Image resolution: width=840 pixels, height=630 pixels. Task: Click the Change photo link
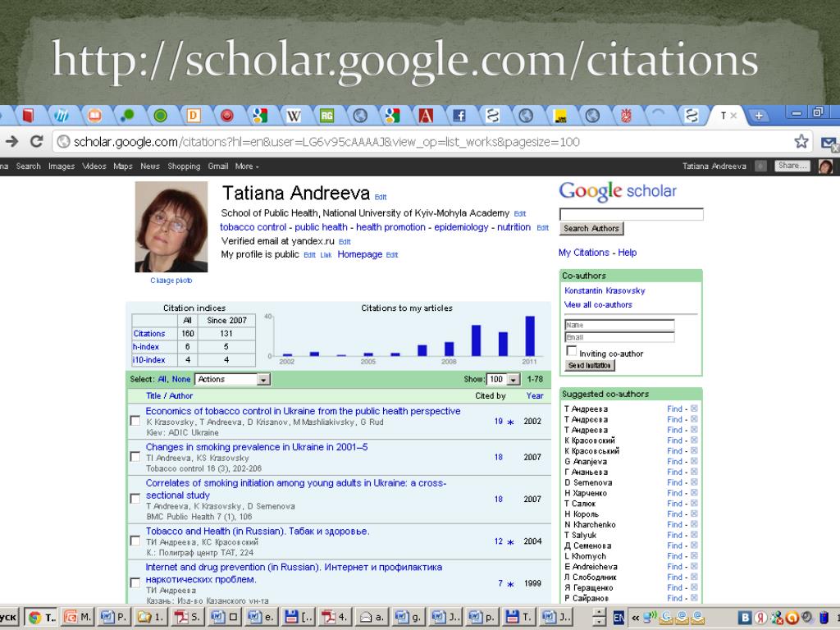[x=171, y=281]
